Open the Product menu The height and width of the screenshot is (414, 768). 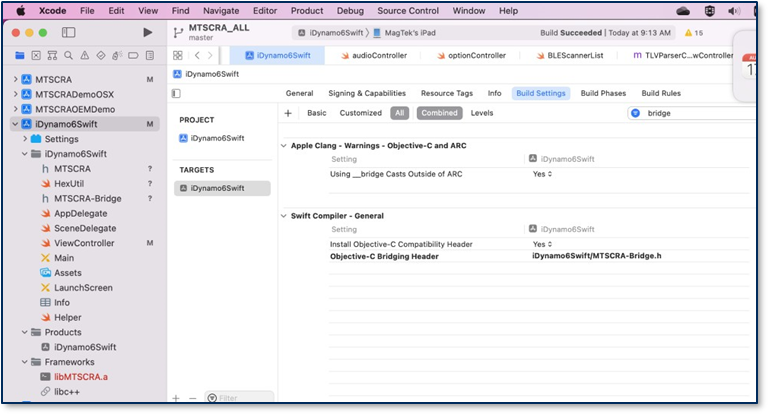pyautogui.click(x=307, y=10)
